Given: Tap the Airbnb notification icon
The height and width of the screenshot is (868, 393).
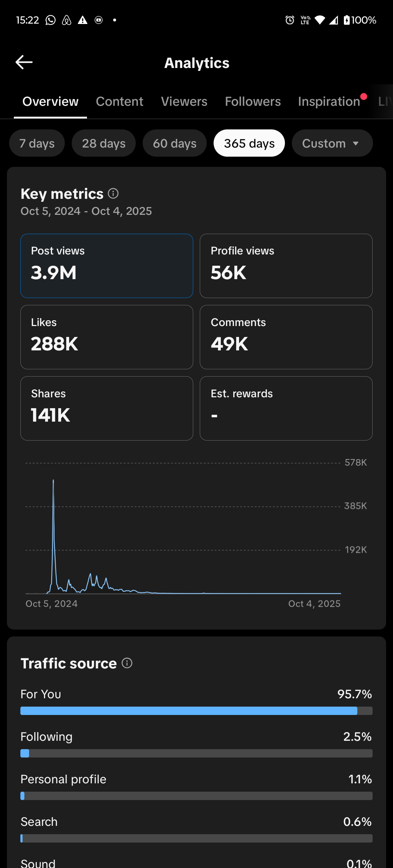Looking at the screenshot, I should 67,20.
